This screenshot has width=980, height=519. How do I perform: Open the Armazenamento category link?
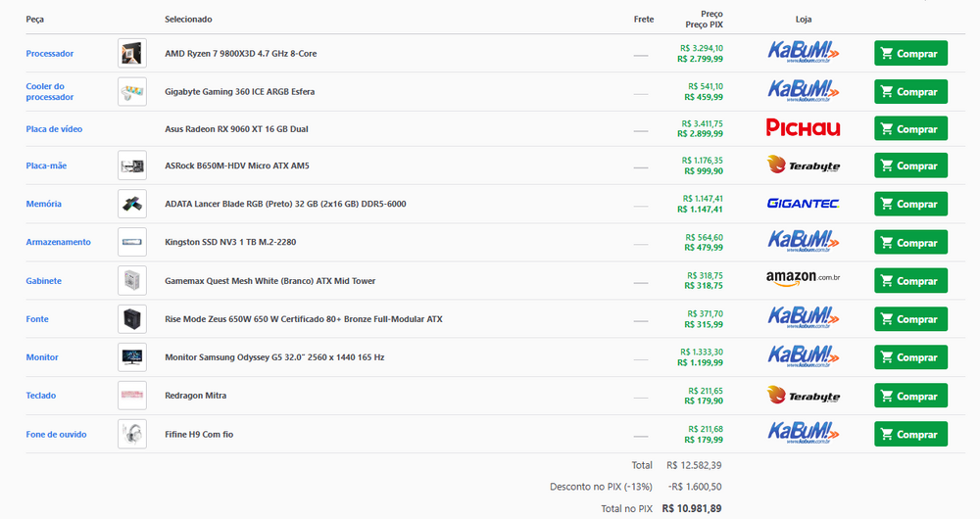pyautogui.click(x=58, y=242)
